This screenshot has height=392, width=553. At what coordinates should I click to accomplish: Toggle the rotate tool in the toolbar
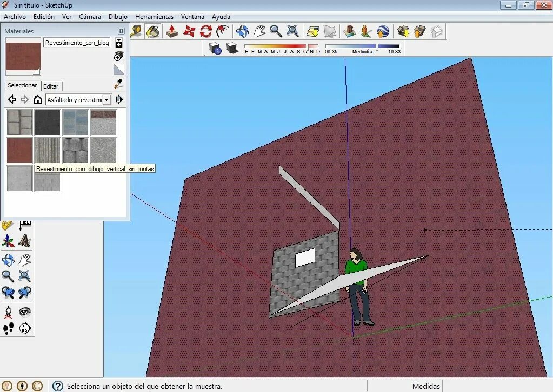click(x=205, y=31)
